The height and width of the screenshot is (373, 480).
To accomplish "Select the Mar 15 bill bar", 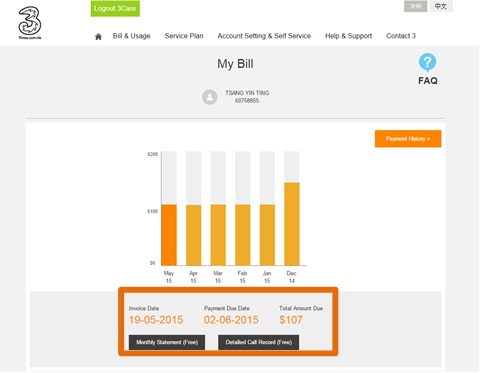I will click(x=218, y=235).
